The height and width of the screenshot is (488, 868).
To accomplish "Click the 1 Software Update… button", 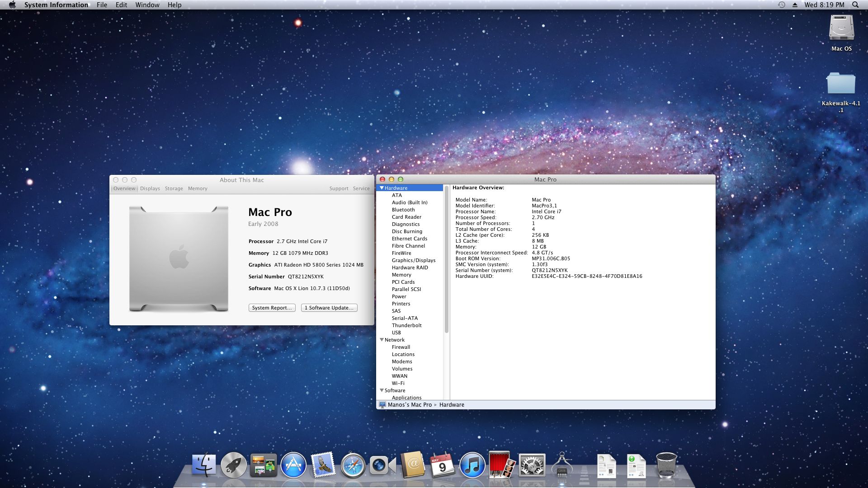I will click(329, 308).
